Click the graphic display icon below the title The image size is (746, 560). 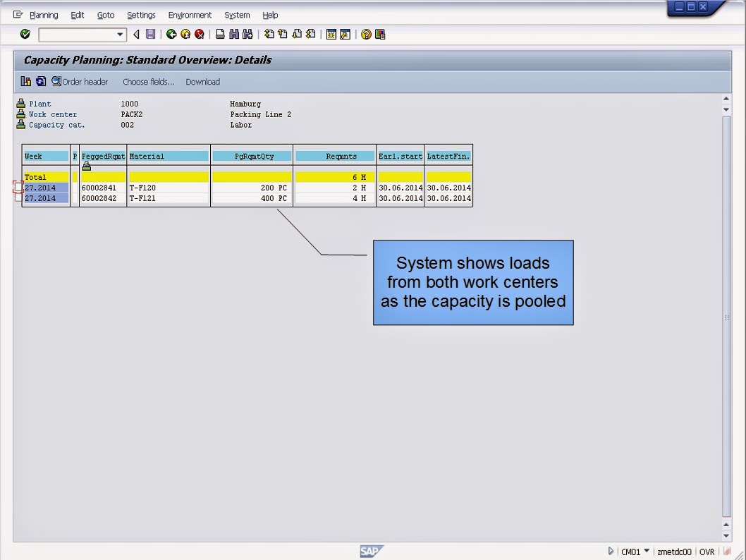25,81
